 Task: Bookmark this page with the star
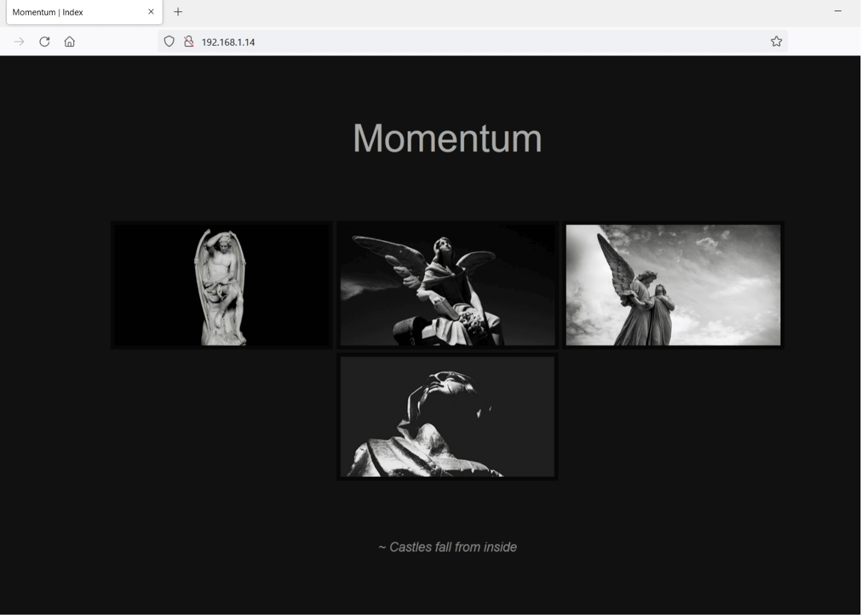(776, 42)
